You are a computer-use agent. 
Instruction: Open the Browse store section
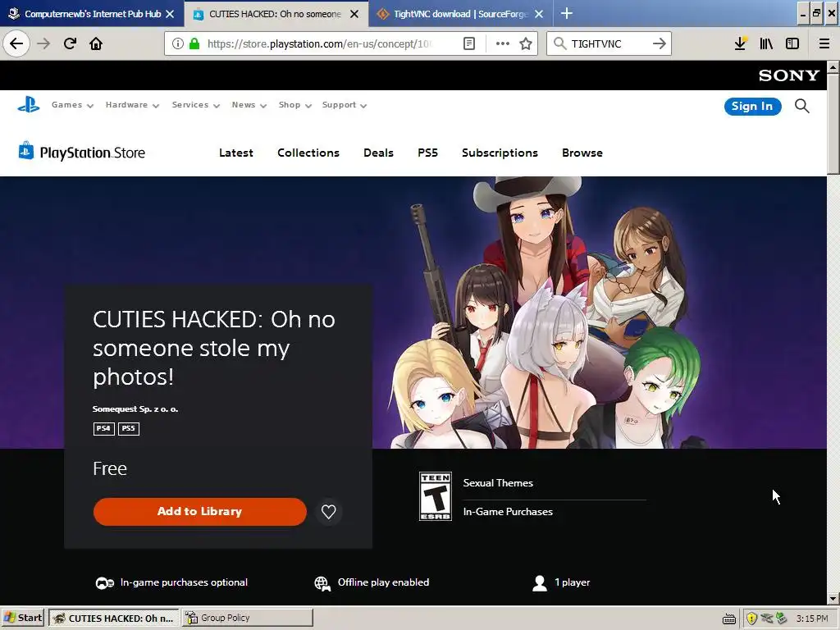click(582, 153)
